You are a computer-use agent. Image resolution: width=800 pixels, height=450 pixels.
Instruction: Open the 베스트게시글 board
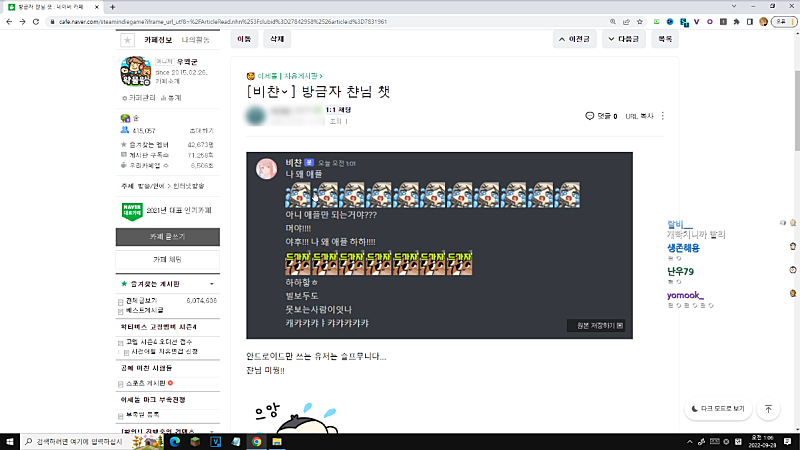[x=144, y=310]
